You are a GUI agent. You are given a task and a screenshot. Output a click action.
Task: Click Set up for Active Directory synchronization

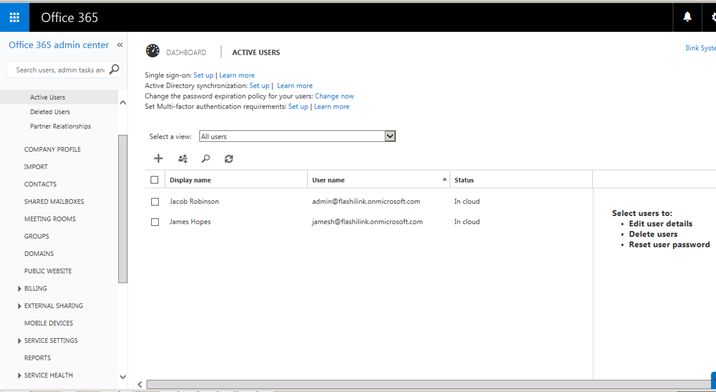pyautogui.click(x=259, y=85)
